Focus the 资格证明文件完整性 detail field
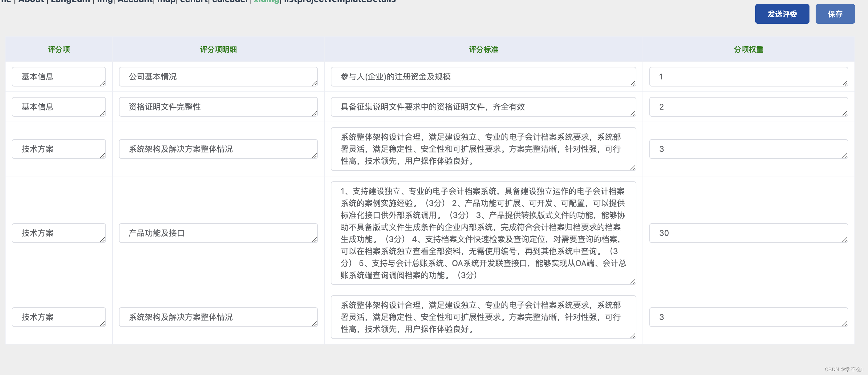The width and height of the screenshot is (868, 375). [218, 107]
